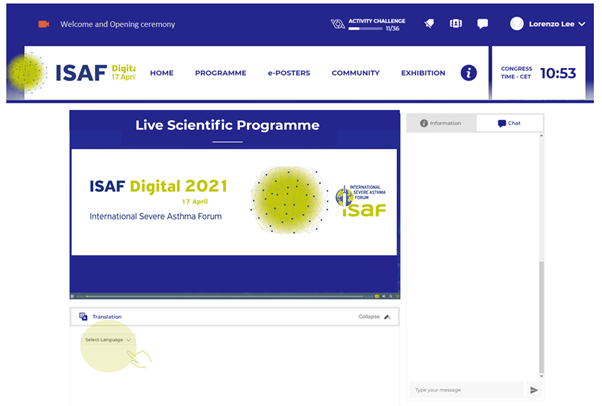Click the Welcome and Opening ceremony title

pos(117,24)
